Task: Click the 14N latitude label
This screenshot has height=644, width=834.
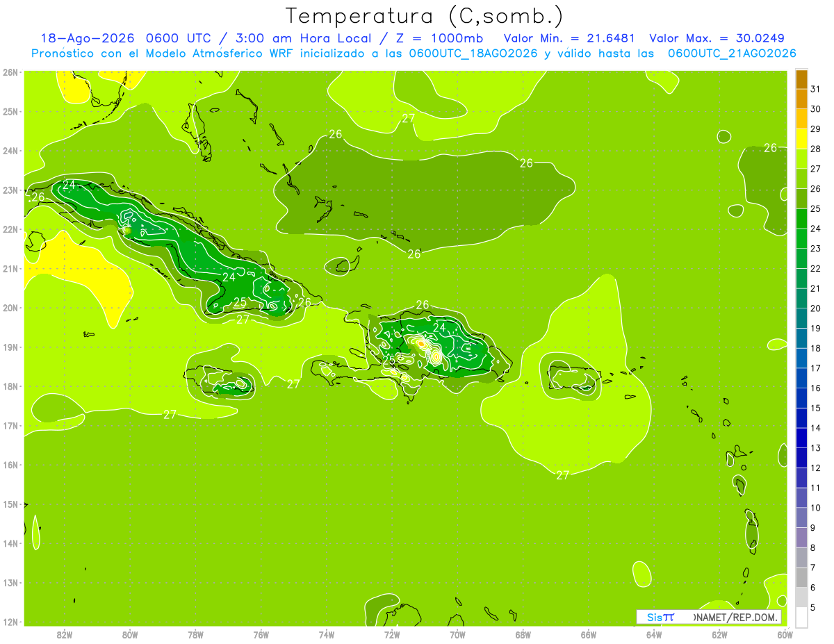Action: point(10,543)
